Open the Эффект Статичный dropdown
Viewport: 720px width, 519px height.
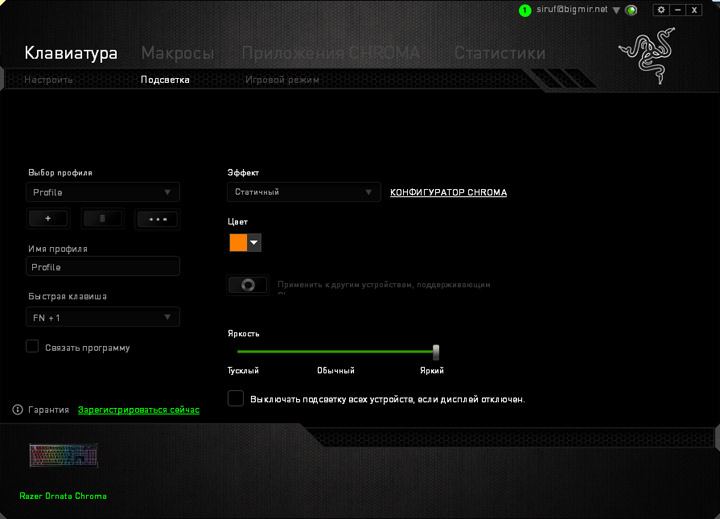tap(304, 192)
